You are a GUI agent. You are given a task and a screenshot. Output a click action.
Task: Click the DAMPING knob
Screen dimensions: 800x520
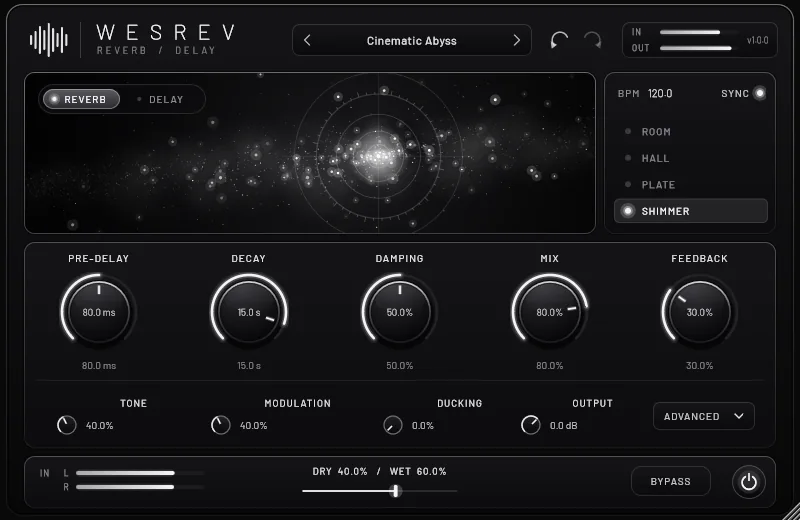coord(399,311)
